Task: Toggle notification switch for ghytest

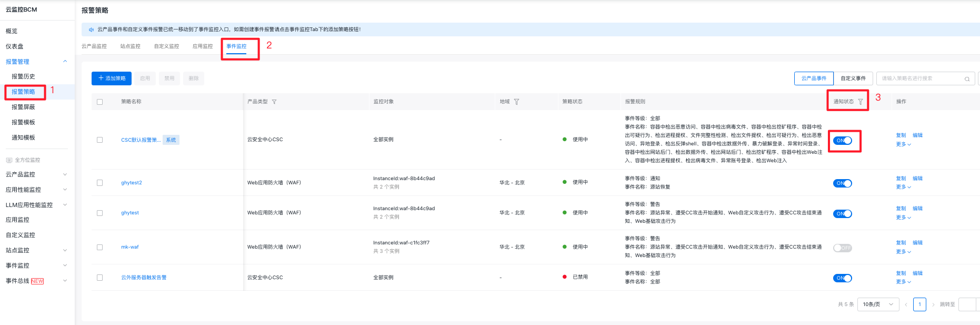Action: (x=843, y=214)
